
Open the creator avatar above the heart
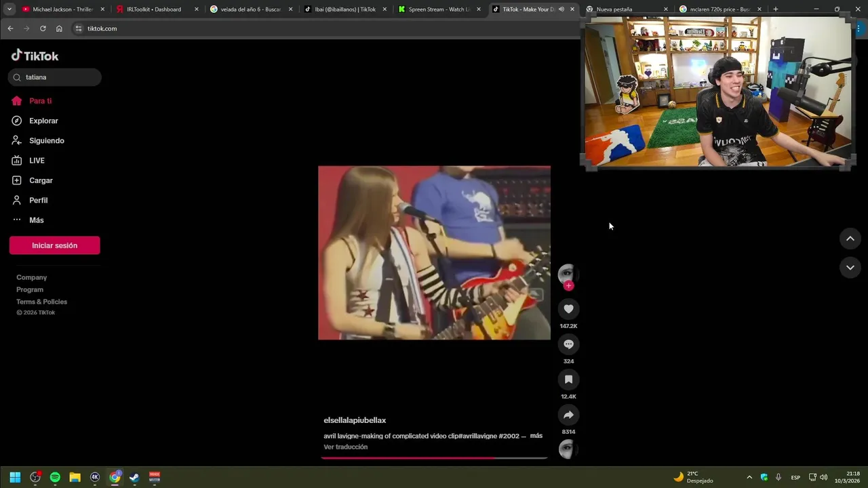568,274
